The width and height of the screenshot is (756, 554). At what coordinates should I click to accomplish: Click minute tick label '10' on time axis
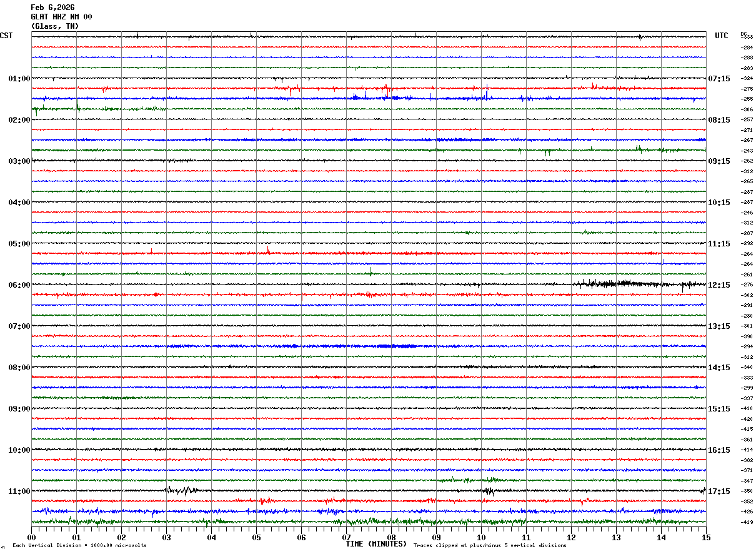481,537
